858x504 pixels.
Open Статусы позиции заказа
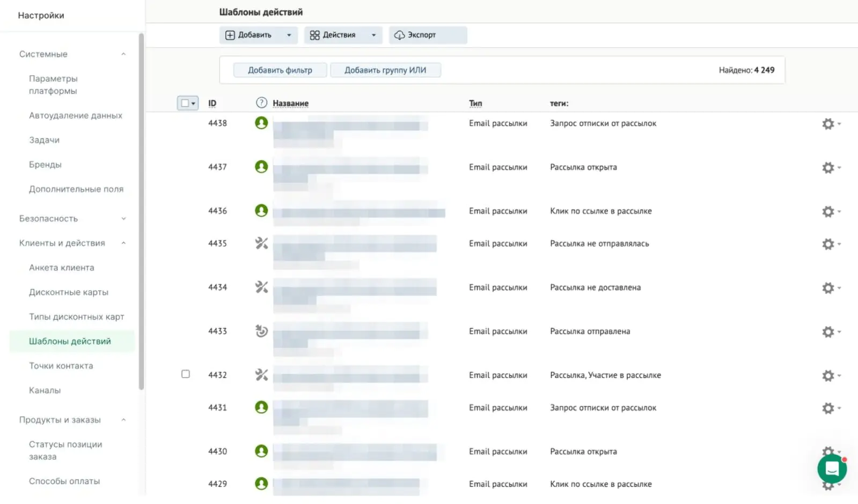coord(65,450)
